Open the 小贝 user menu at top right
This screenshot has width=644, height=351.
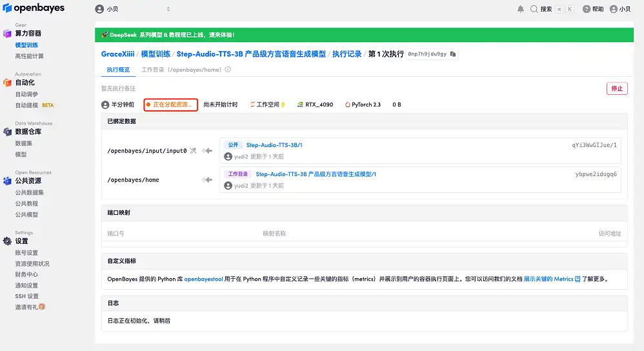620,9
